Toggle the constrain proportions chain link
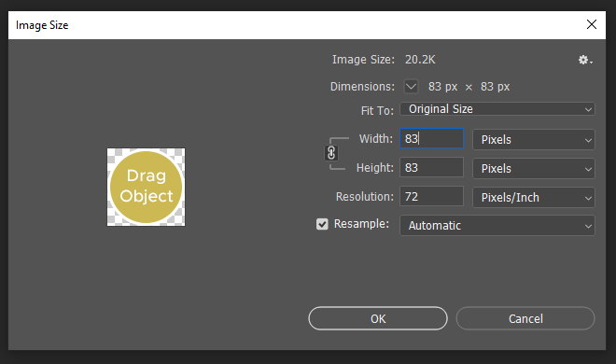616x364 pixels. 331,153
